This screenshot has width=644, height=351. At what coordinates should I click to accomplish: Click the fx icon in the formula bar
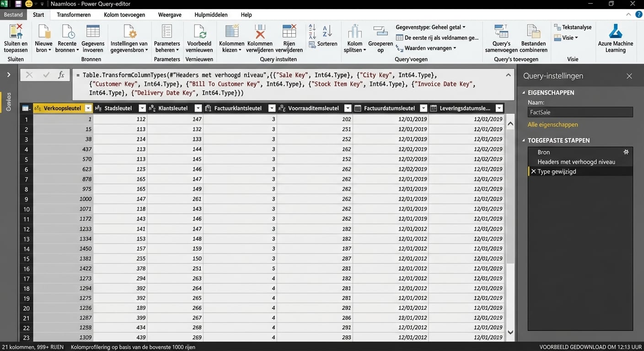[x=62, y=74]
